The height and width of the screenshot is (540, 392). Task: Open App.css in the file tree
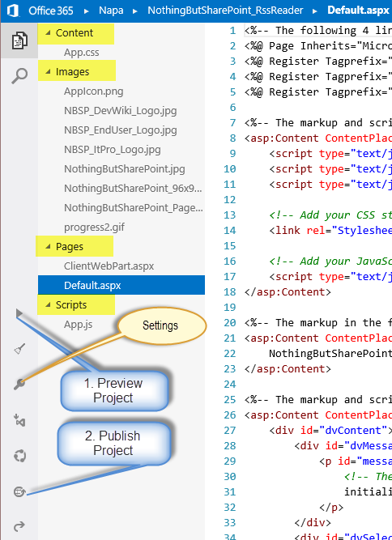click(81, 53)
